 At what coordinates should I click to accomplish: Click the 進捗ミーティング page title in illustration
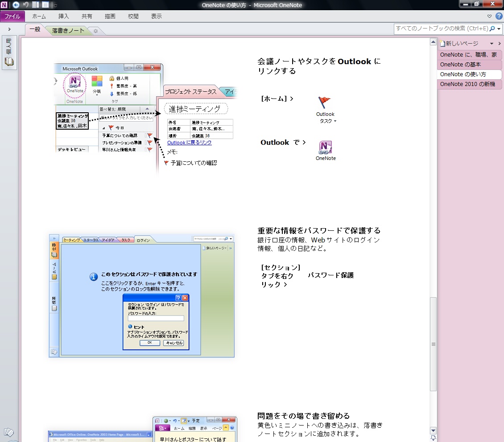(196, 109)
